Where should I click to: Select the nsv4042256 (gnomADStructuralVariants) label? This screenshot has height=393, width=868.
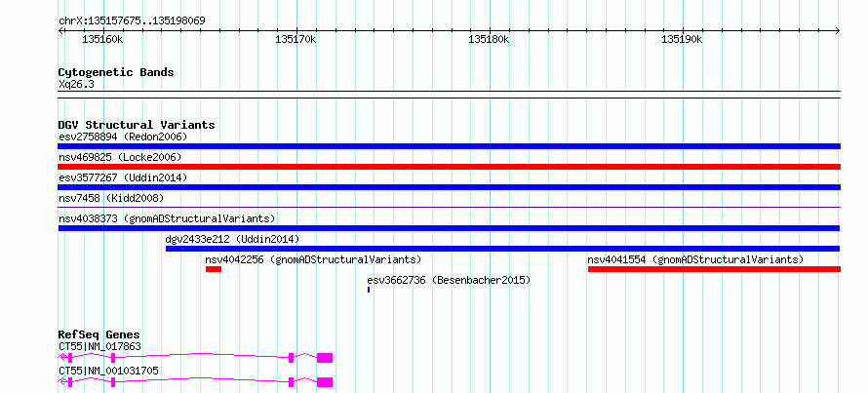tap(313, 259)
